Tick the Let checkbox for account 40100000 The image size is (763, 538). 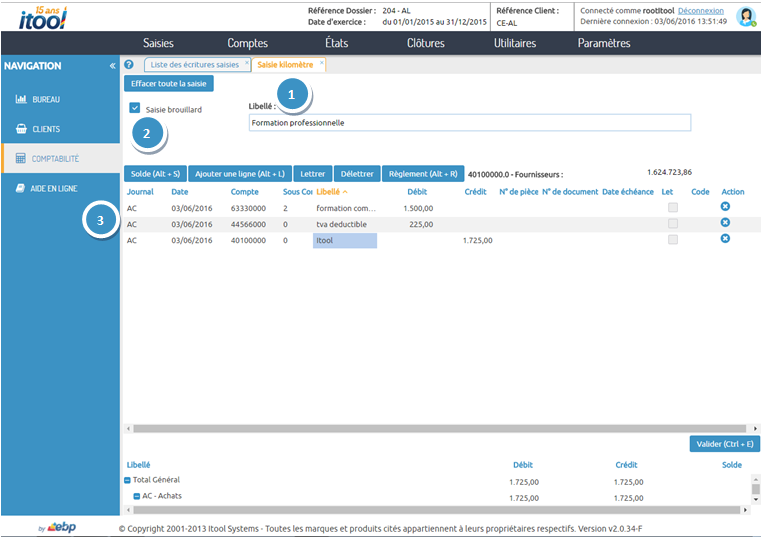(x=673, y=240)
